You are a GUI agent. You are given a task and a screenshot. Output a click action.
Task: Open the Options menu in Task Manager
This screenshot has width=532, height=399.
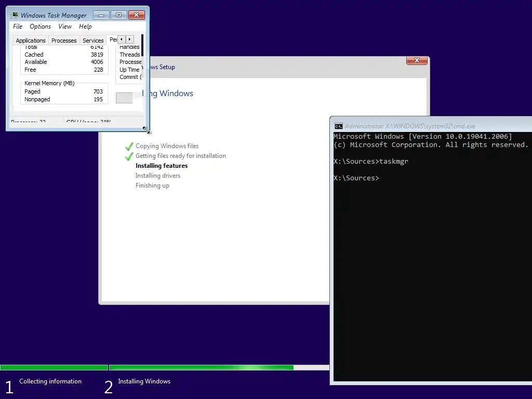click(x=40, y=26)
